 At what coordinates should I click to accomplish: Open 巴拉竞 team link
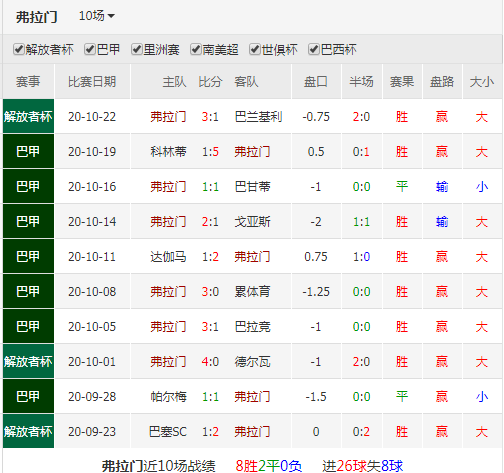[x=252, y=327]
